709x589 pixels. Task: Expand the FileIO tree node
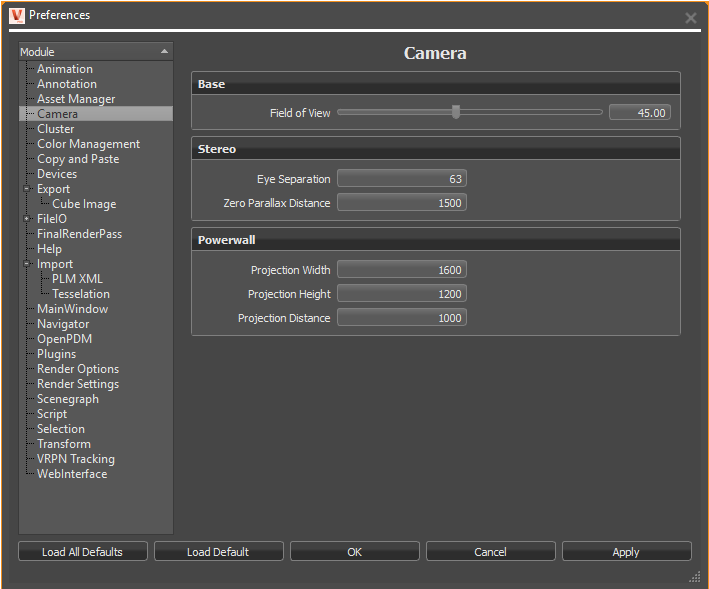(27, 219)
